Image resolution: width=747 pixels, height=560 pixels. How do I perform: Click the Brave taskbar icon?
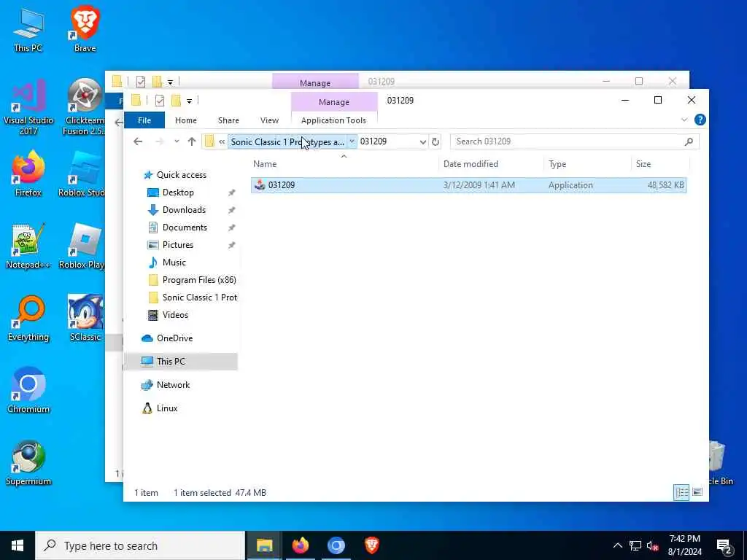pyautogui.click(x=371, y=545)
